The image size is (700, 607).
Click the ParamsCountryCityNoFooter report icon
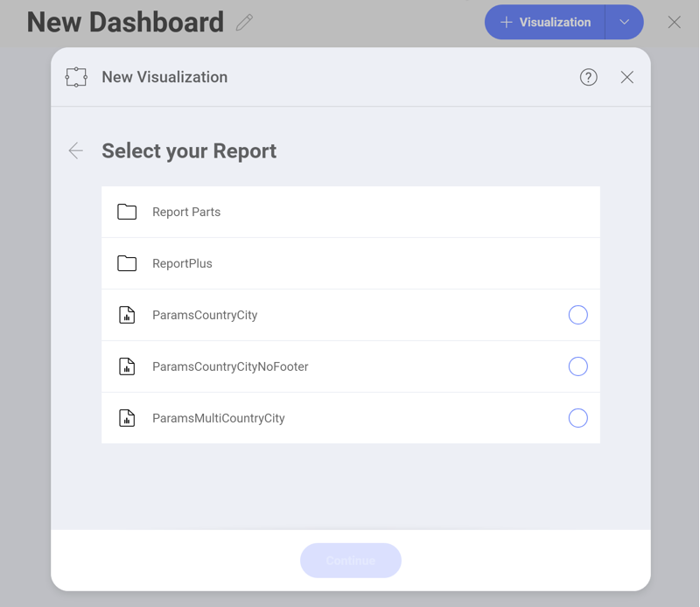click(x=127, y=366)
